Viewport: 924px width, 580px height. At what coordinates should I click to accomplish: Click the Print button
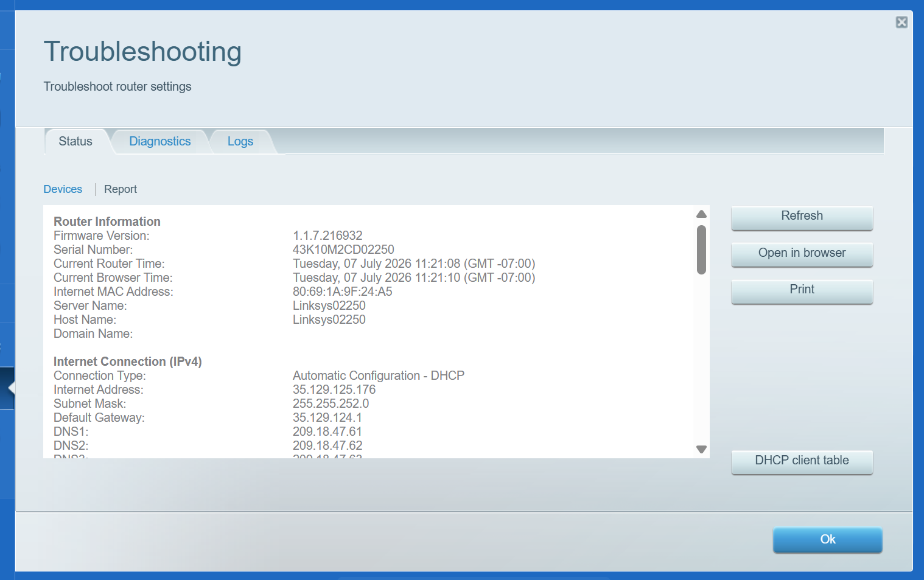click(x=802, y=291)
